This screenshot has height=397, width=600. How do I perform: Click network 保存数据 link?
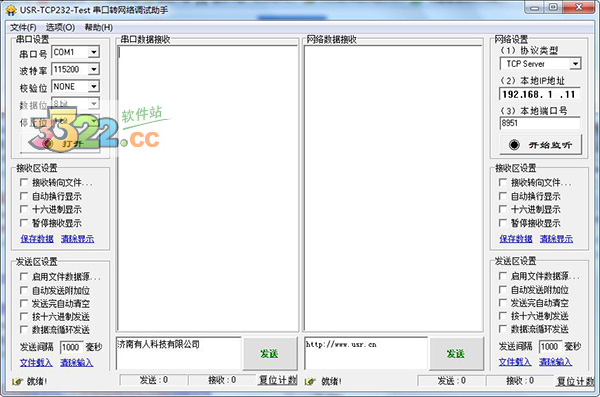(516, 239)
